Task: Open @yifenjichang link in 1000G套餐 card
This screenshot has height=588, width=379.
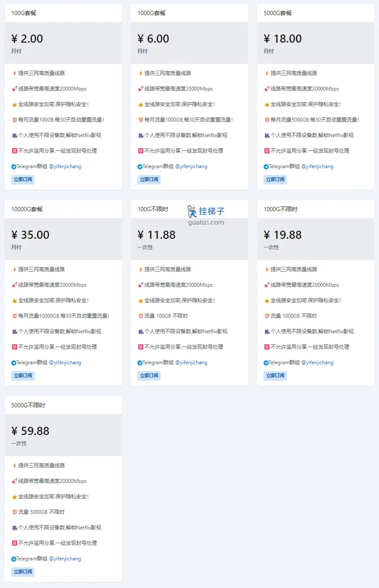Action: 191,166
